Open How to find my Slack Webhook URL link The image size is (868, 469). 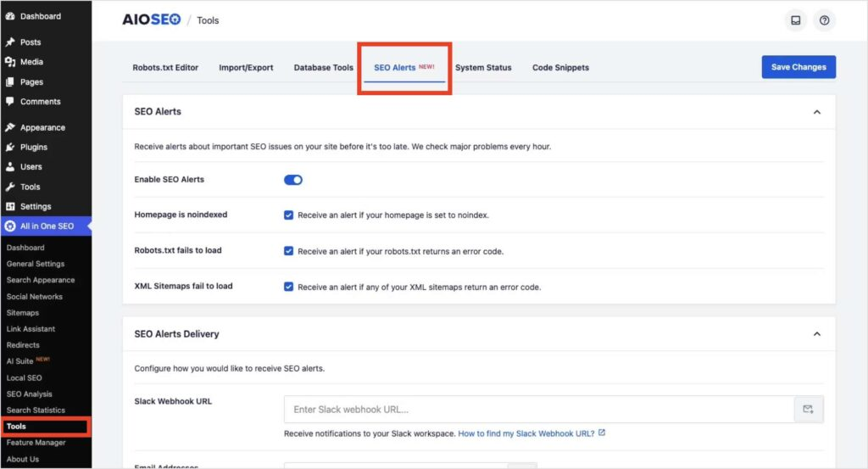click(x=526, y=433)
